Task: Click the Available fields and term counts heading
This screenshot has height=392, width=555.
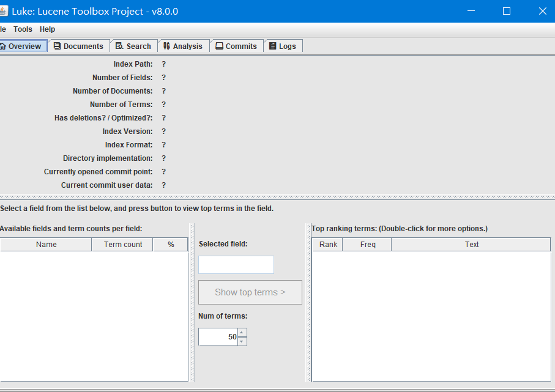Action: click(x=71, y=229)
